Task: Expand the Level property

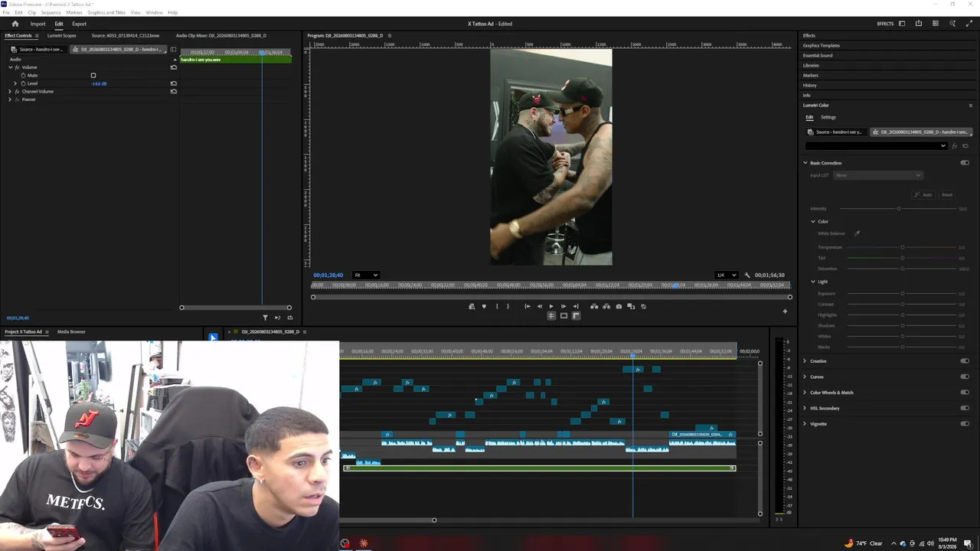Action: pos(15,83)
